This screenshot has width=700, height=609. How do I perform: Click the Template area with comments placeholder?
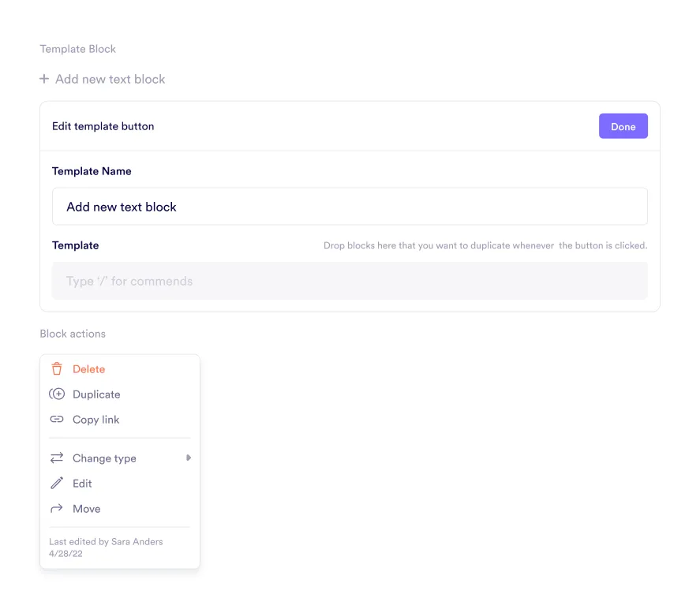coord(350,281)
